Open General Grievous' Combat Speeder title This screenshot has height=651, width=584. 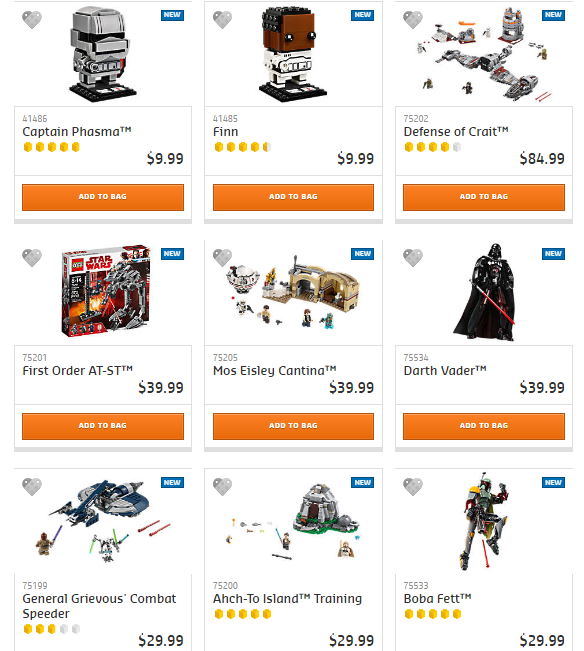click(99, 606)
